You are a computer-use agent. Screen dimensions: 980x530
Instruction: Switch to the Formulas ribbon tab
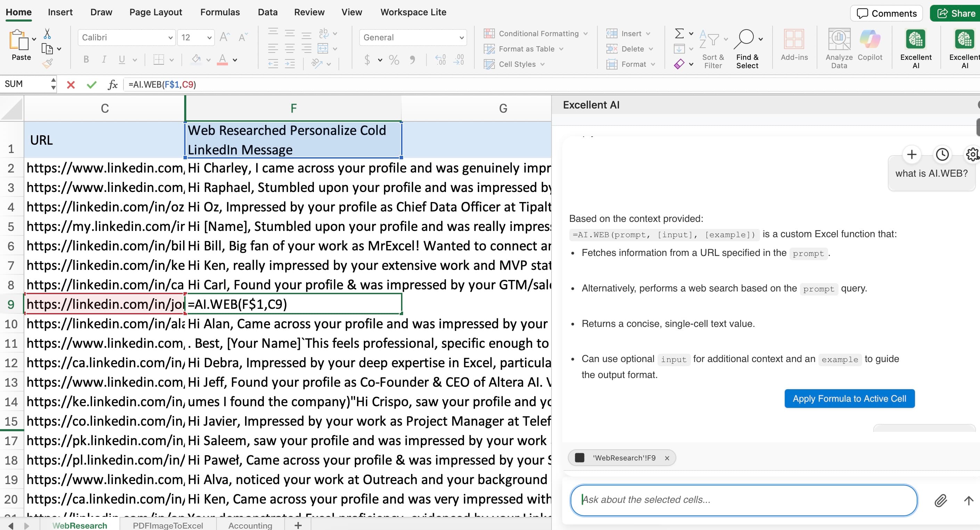(220, 12)
